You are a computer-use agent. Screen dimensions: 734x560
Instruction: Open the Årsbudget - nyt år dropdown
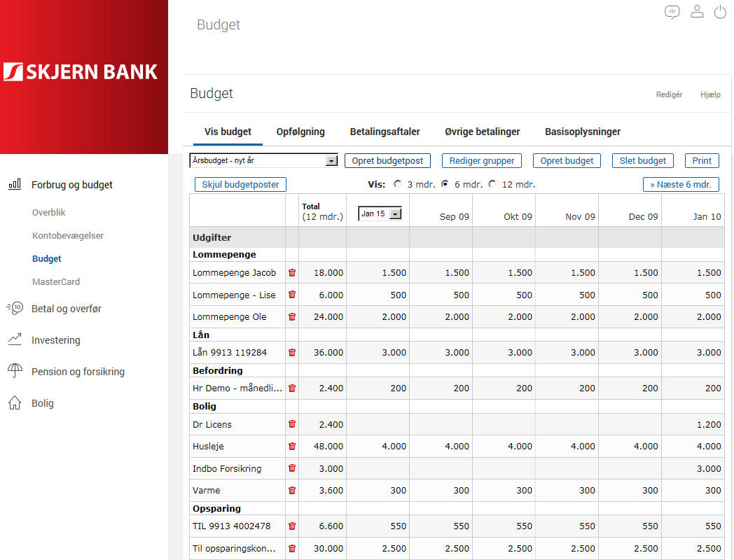263,160
